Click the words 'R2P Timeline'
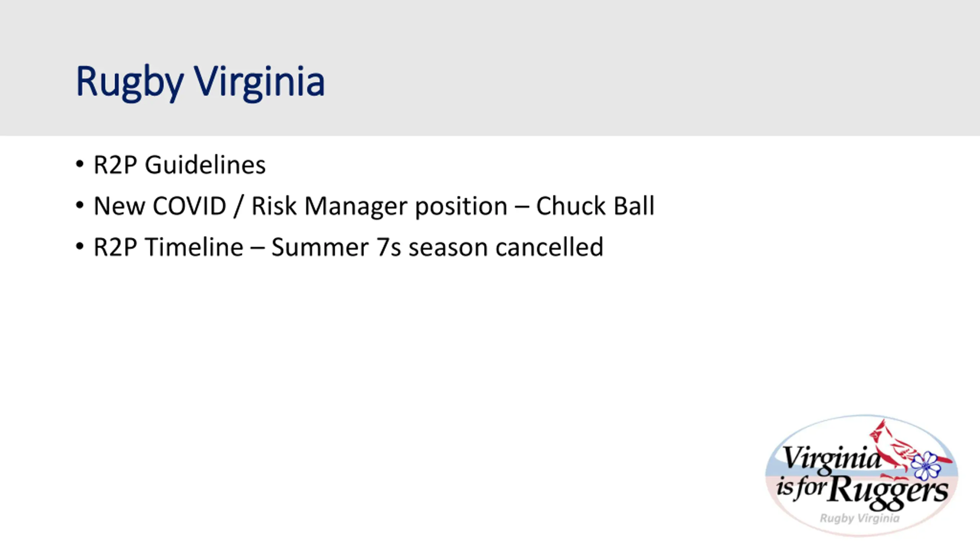The height and width of the screenshot is (551, 980). coord(168,247)
